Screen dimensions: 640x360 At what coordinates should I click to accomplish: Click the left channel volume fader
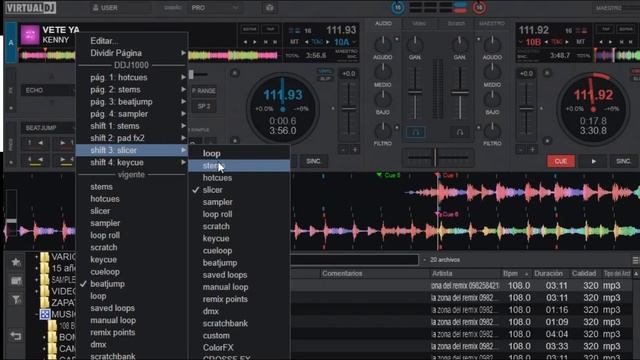[415, 92]
